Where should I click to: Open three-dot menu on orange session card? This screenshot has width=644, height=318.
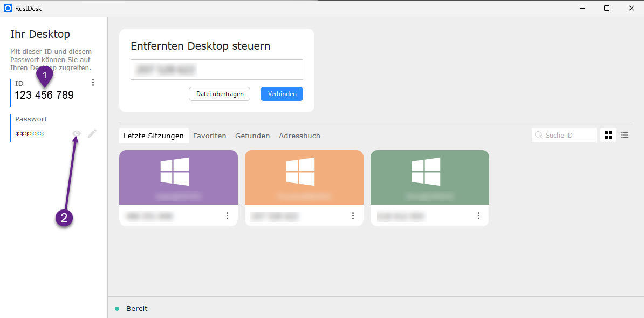coord(353,215)
